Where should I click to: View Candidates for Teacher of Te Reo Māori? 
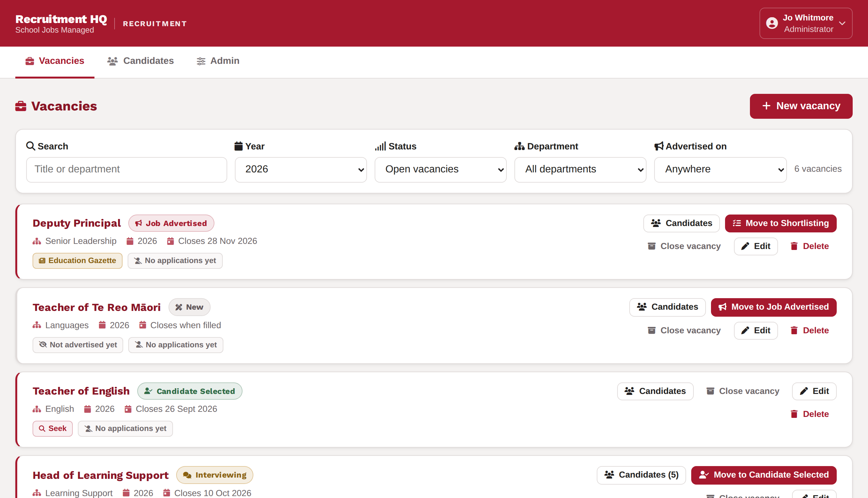[x=667, y=307]
